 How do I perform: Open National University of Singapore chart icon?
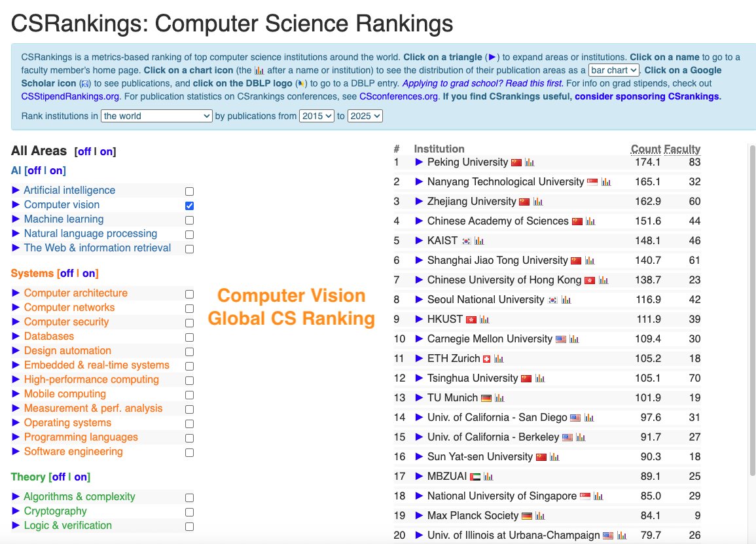(598, 496)
